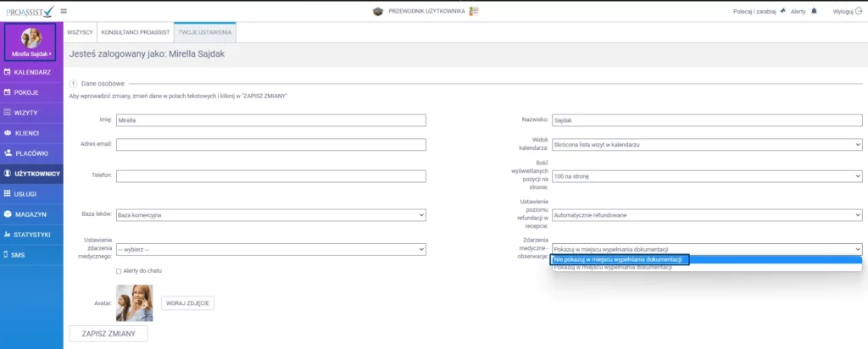Expand the Baza leków dropdown

tap(270, 215)
